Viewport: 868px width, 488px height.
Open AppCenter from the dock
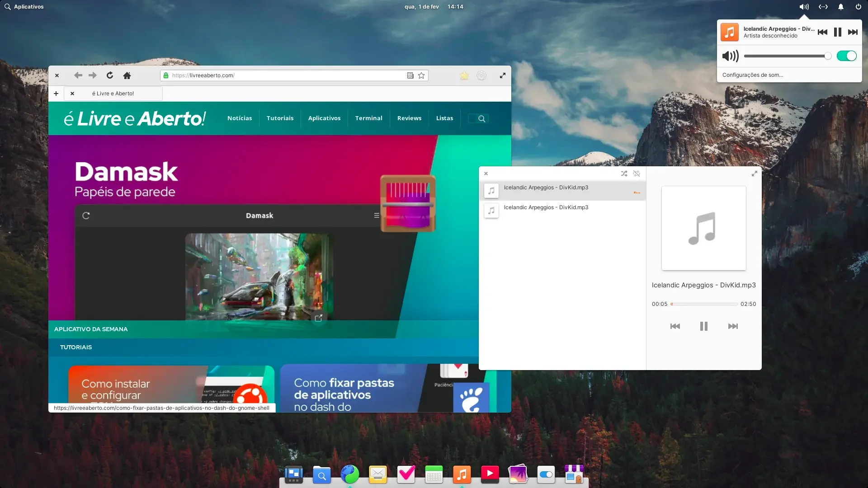click(574, 474)
